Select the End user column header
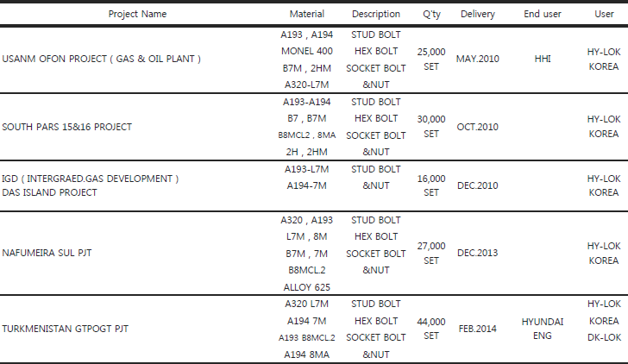 click(543, 14)
